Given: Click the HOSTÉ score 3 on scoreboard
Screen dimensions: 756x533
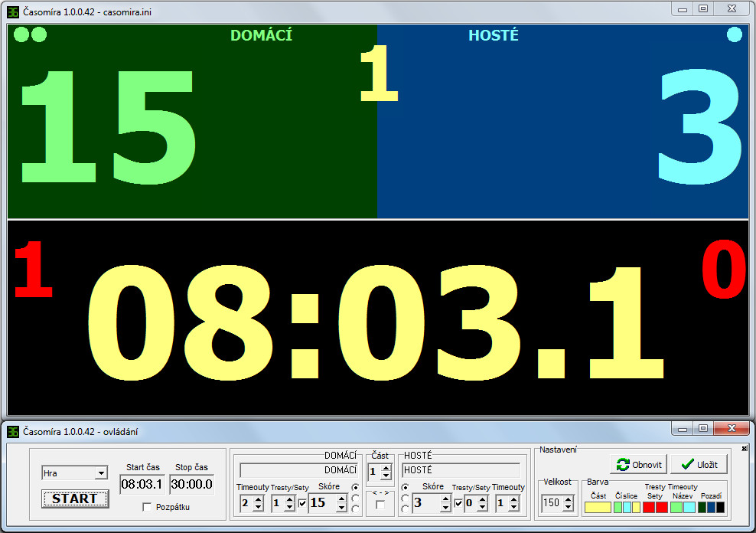Looking at the screenshot, I should pyautogui.click(x=699, y=126).
